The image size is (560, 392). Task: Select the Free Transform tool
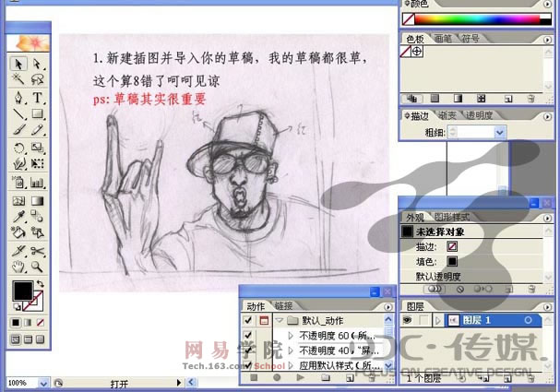(37, 163)
